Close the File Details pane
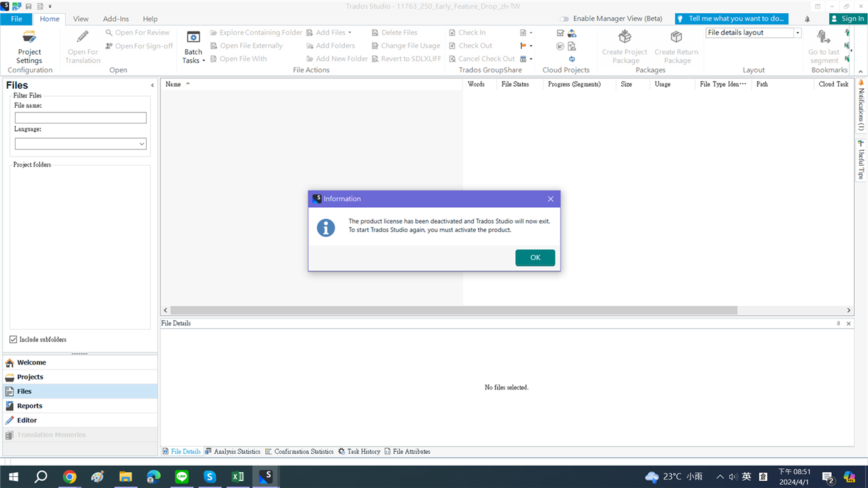The width and height of the screenshot is (868, 488). coord(848,324)
